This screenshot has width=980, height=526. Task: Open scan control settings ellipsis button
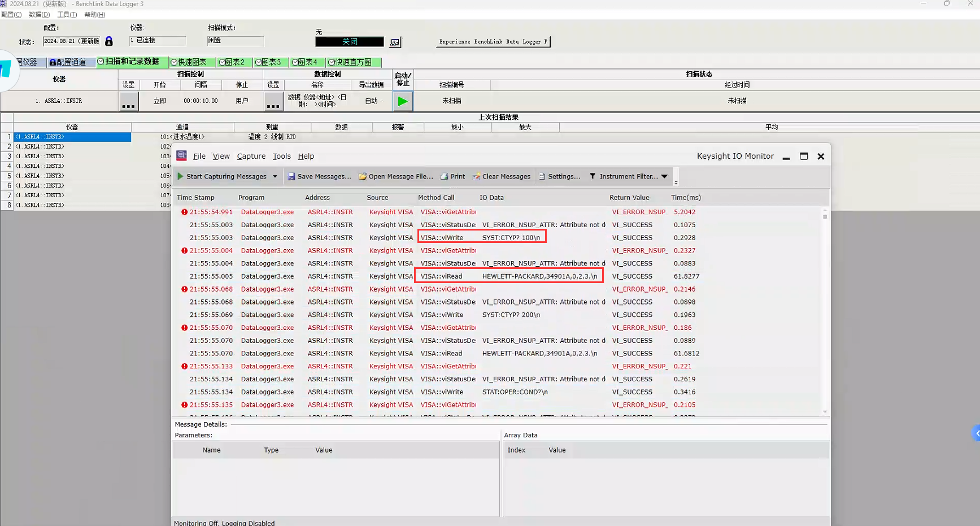point(129,101)
